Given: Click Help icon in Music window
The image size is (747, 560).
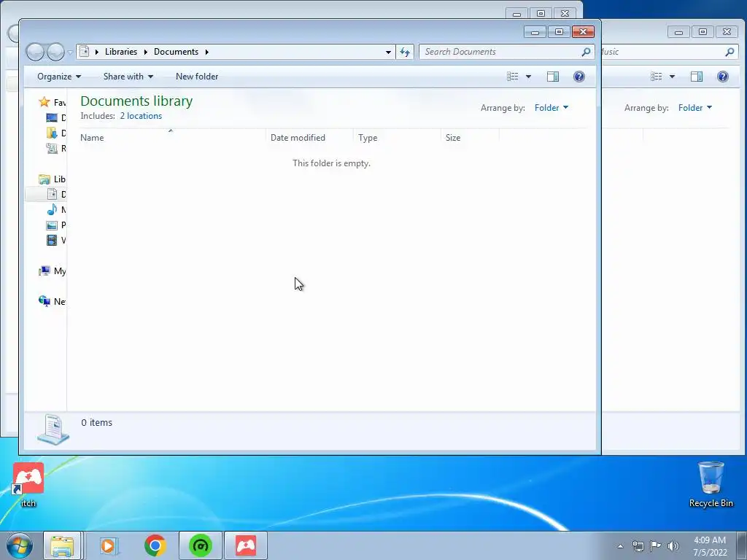Looking at the screenshot, I should click(x=723, y=77).
